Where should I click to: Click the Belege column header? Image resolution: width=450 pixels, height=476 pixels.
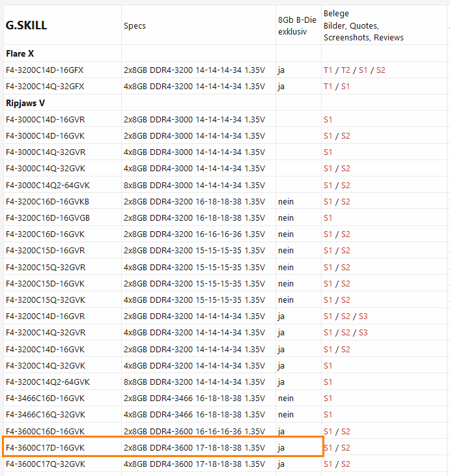coord(363,25)
